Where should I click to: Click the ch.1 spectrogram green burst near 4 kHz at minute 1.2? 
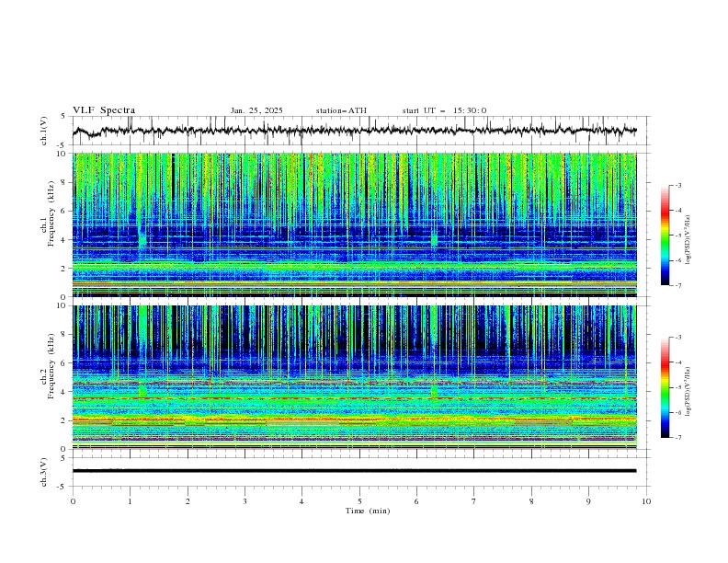(142, 240)
